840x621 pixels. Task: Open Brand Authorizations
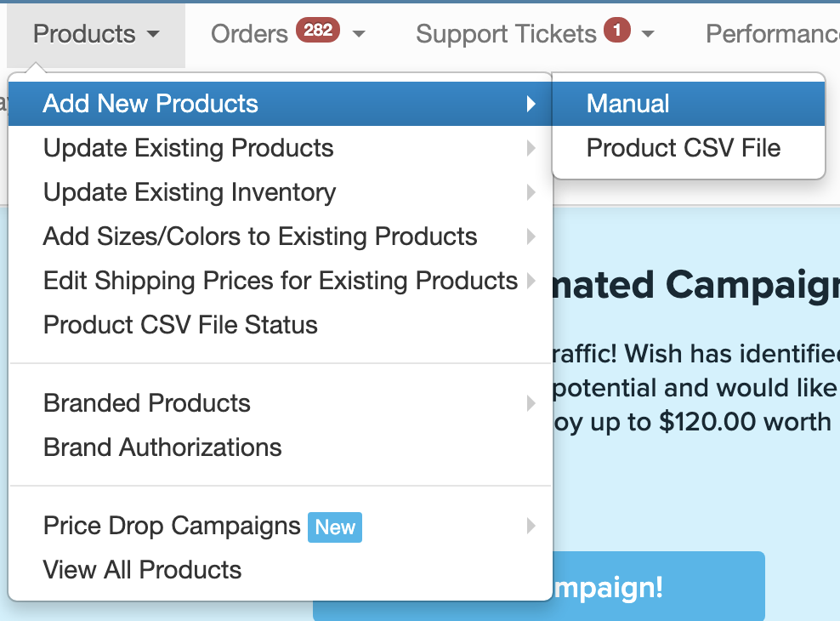pos(162,447)
